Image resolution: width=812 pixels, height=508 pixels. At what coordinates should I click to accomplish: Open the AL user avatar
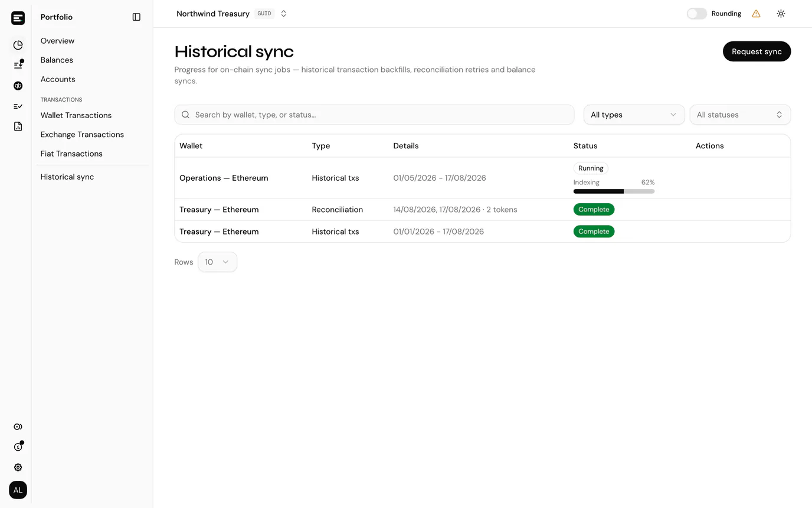[x=18, y=490]
